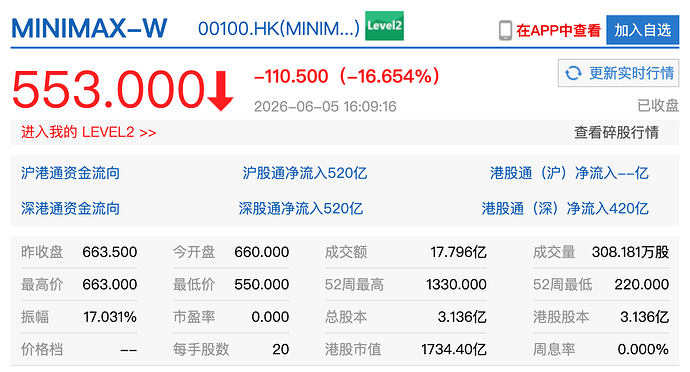Click the 成交额 label

(x=346, y=252)
